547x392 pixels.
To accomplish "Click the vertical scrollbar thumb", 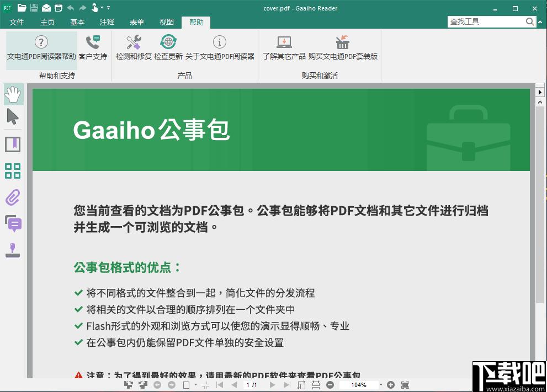I will 540,205.
